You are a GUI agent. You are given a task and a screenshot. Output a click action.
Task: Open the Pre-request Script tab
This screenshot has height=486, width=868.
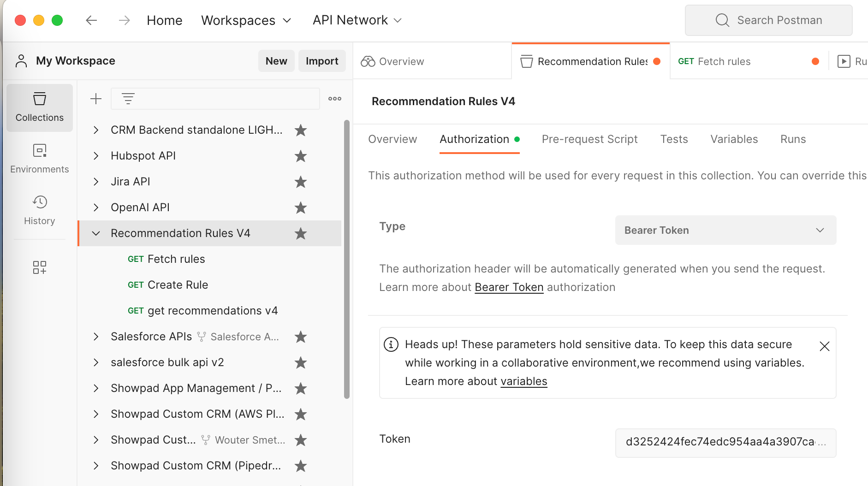[x=589, y=139]
